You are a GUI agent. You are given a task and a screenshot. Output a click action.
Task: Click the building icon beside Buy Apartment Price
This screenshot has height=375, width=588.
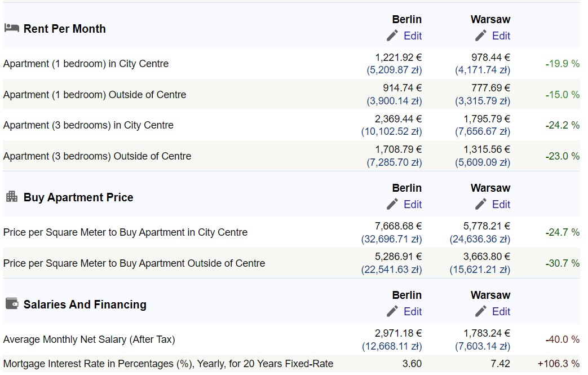click(x=12, y=196)
